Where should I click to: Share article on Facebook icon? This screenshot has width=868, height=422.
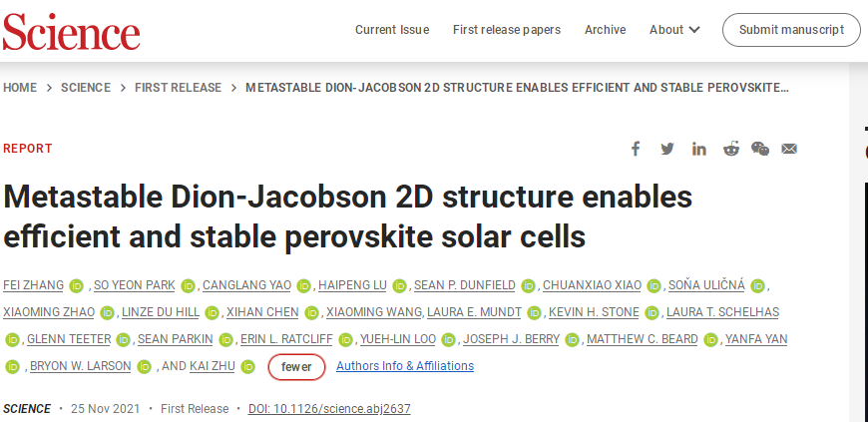click(636, 149)
